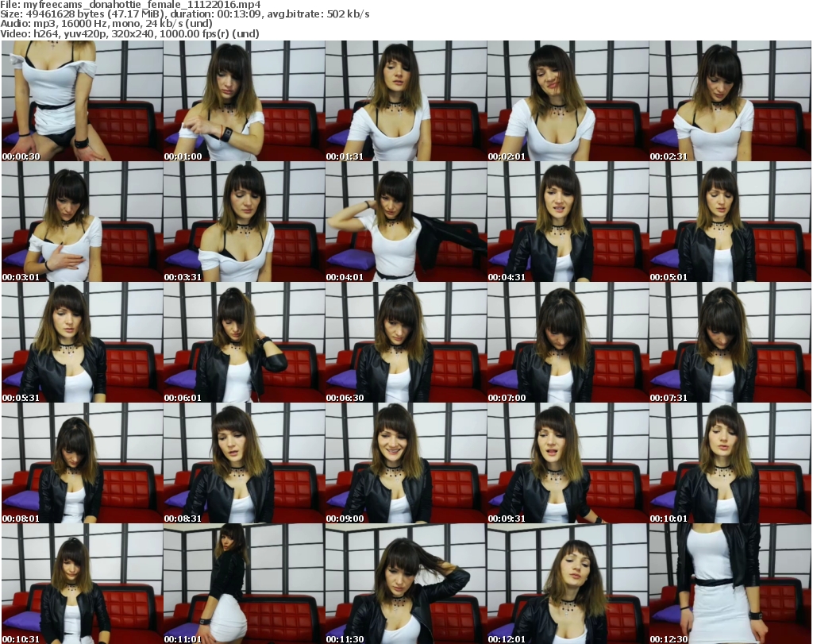813x644 pixels.
Task: Open the frame stamped 00:04:01
Action: (x=406, y=222)
